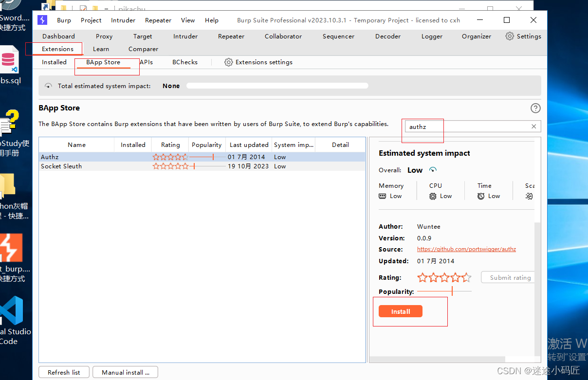Screen dimensions: 588x380
Task: Click the Authz popularity bar in the list
Action: (208, 157)
